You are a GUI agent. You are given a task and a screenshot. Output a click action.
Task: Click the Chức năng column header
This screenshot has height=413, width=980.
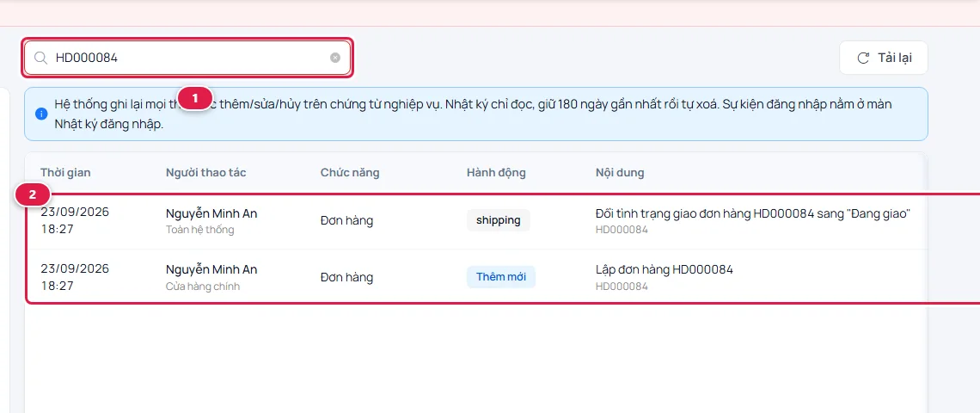click(350, 172)
